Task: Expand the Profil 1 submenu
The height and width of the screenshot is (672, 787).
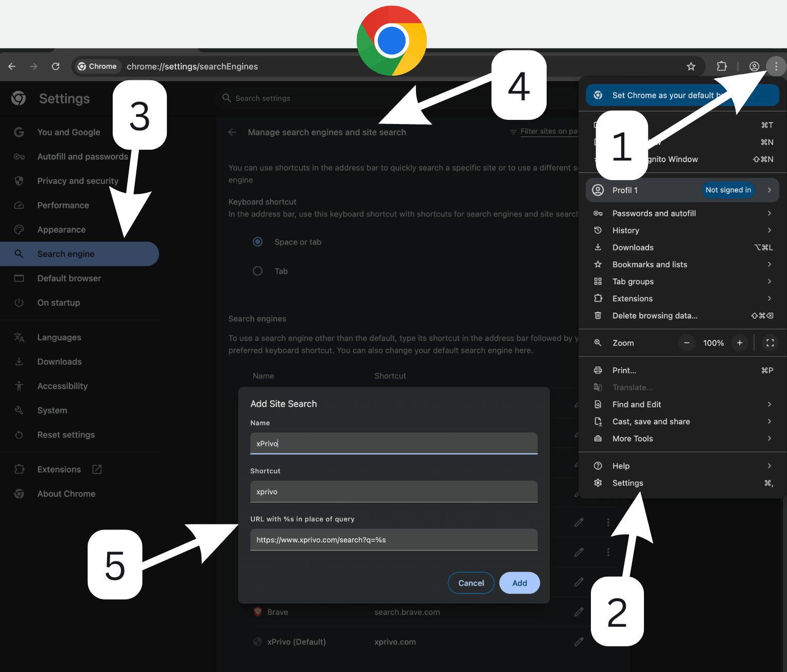Action: click(682, 190)
